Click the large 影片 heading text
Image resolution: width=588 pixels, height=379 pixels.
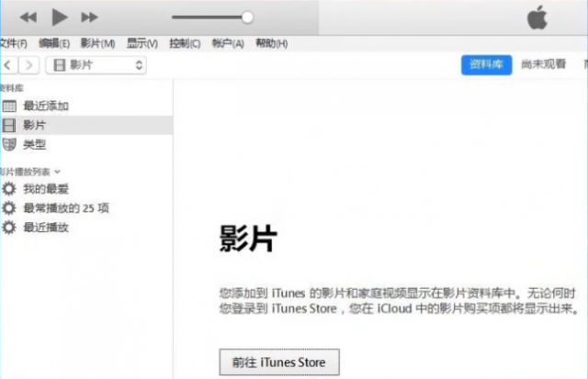[x=248, y=239]
